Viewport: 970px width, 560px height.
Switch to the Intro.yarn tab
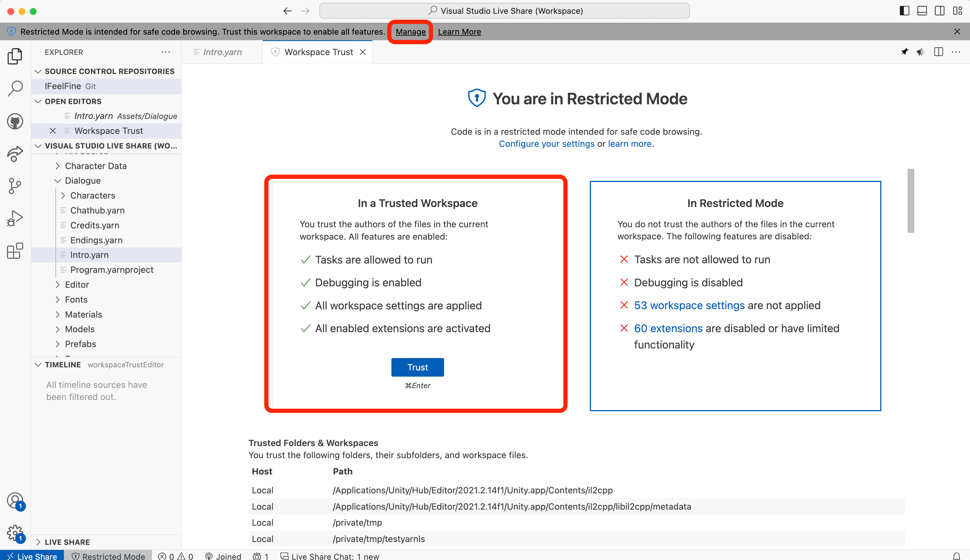pyautogui.click(x=222, y=52)
